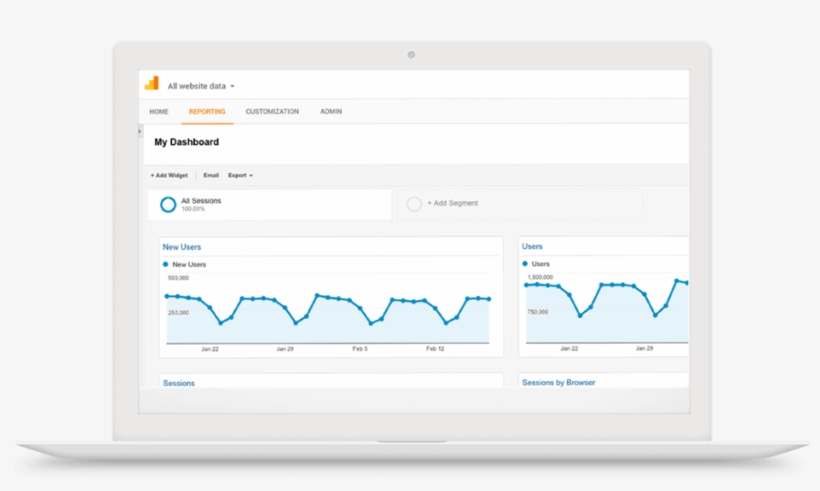Click the Jan 22 label in Users chart
Viewport: 820px width, 491px height.
coord(569,348)
